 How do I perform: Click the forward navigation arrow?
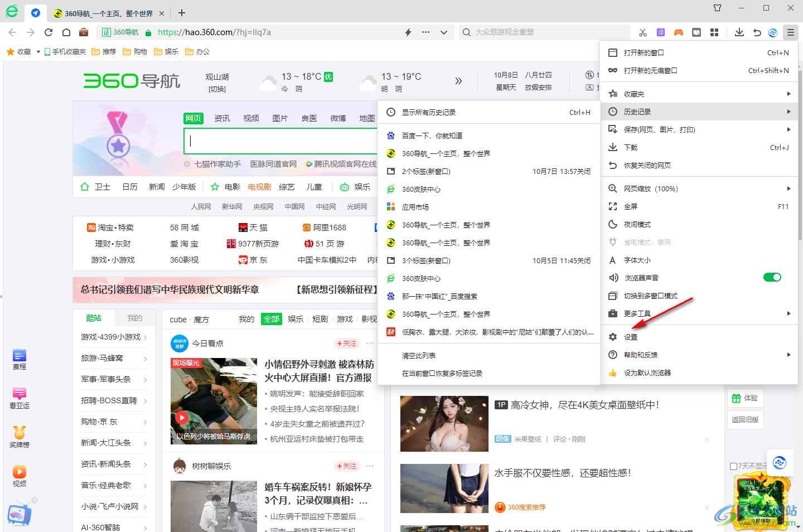pyautogui.click(x=31, y=32)
